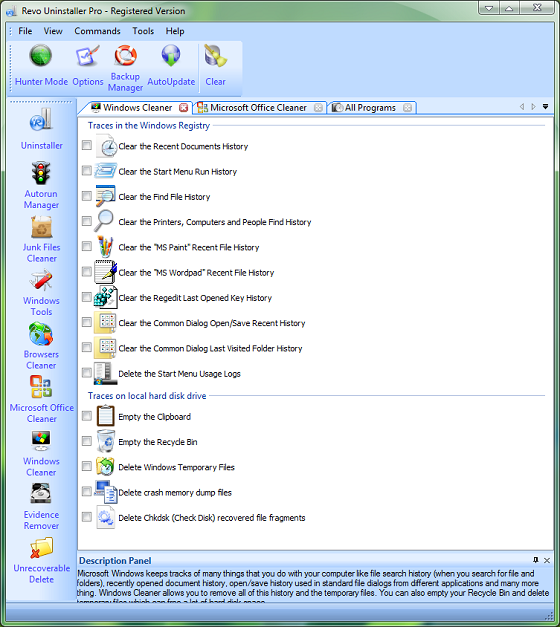
Task: Tick Clear the "MS Wordpad" Recent File History
Action: point(87,272)
